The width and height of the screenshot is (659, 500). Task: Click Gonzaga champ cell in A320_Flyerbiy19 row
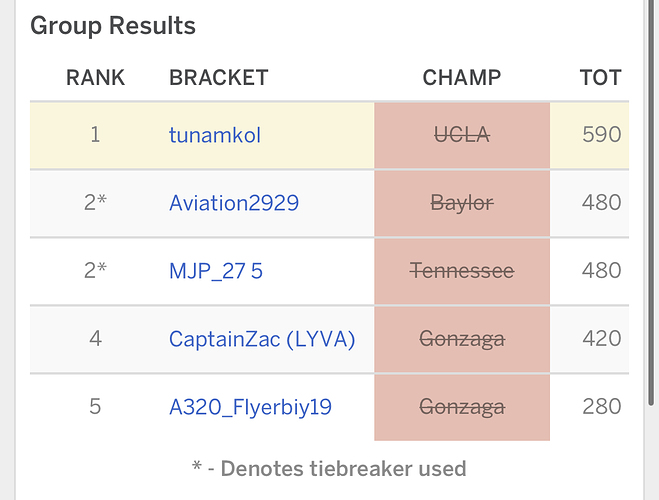[x=462, y=407]
